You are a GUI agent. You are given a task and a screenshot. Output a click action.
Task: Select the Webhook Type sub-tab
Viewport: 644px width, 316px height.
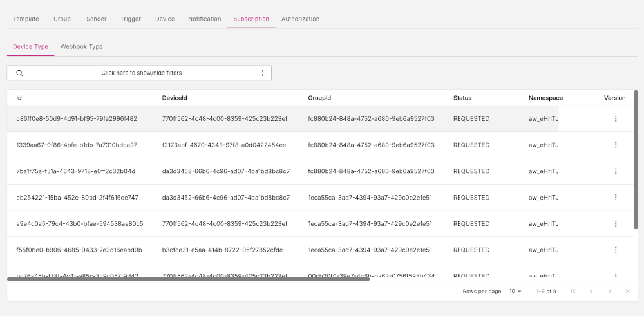pyautogui.click(x=81, y=47)
